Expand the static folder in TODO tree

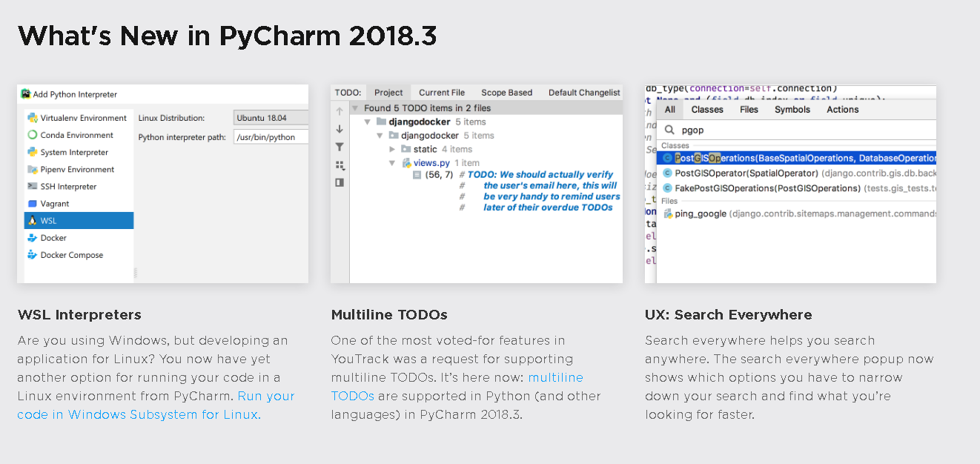click(393, 149)
